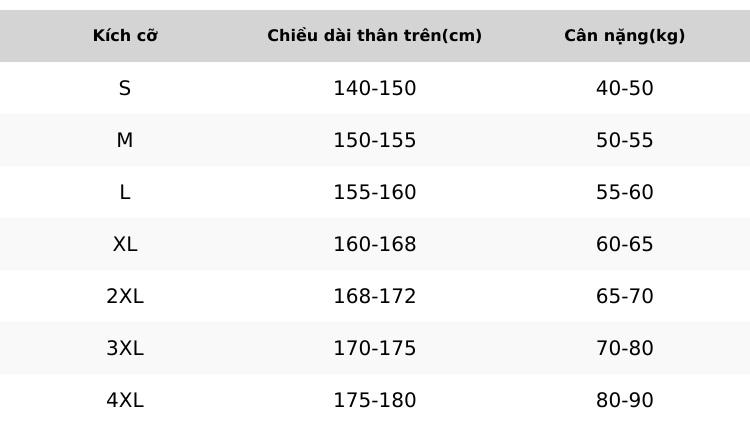
Task: Select the 65-70 weight value
Action: tap(624, 296)
